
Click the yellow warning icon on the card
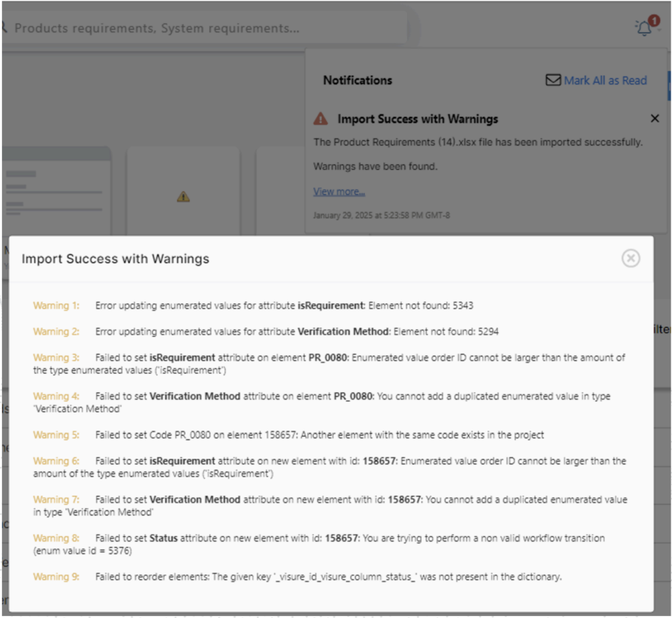point(184,196)
